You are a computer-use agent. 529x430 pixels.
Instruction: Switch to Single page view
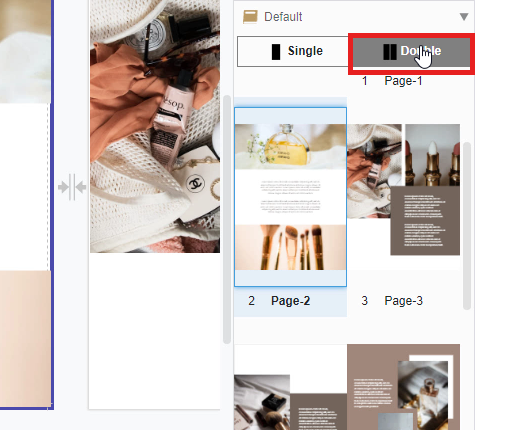pos(293,52)
